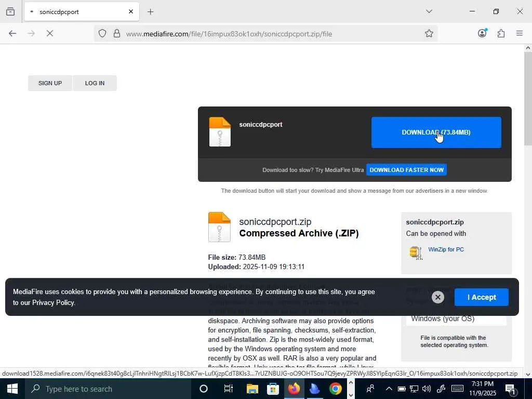
Task: Go back to previous page
Action: click(12, 33)
